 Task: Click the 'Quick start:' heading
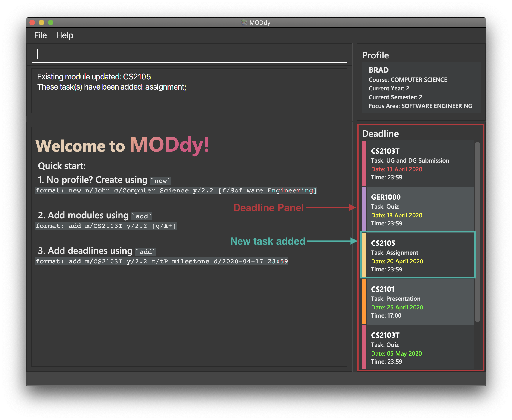click(x=62, y=166)
